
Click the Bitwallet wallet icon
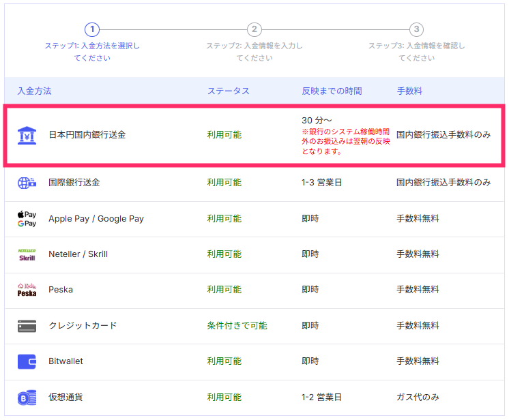pos(27,361)
